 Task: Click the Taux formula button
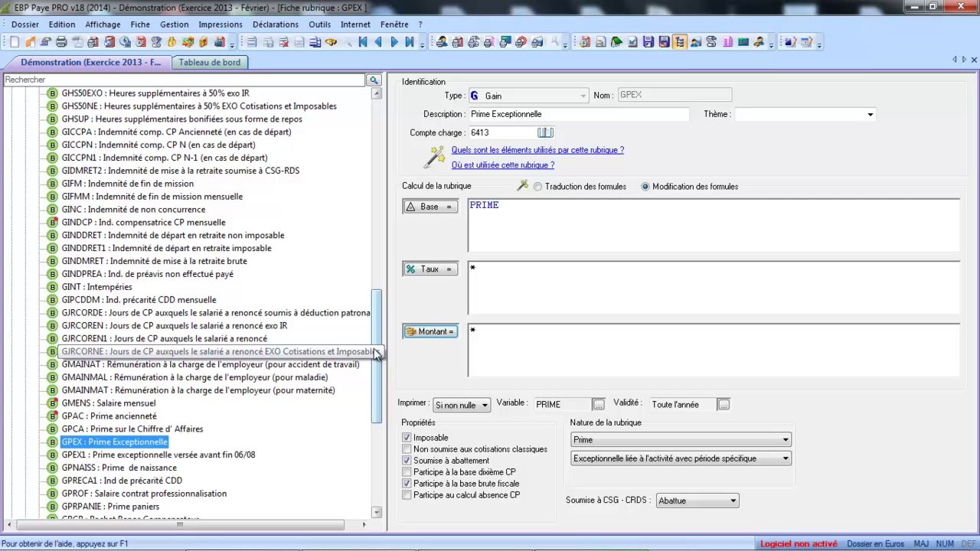pos(430,269)
